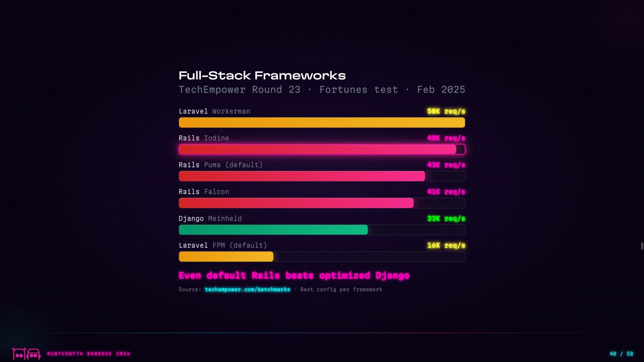Click the 48K req/s value label
Screen dimensions: 644x362
click(446, 138)
